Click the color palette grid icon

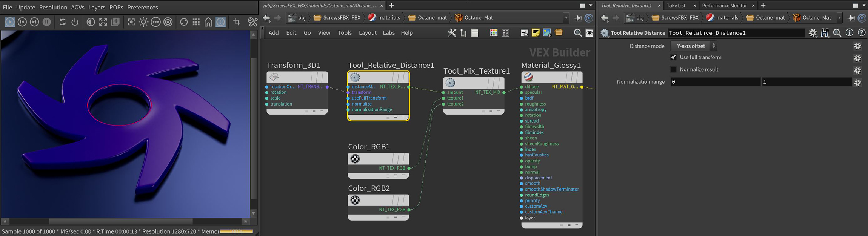(x=493, y=33)
